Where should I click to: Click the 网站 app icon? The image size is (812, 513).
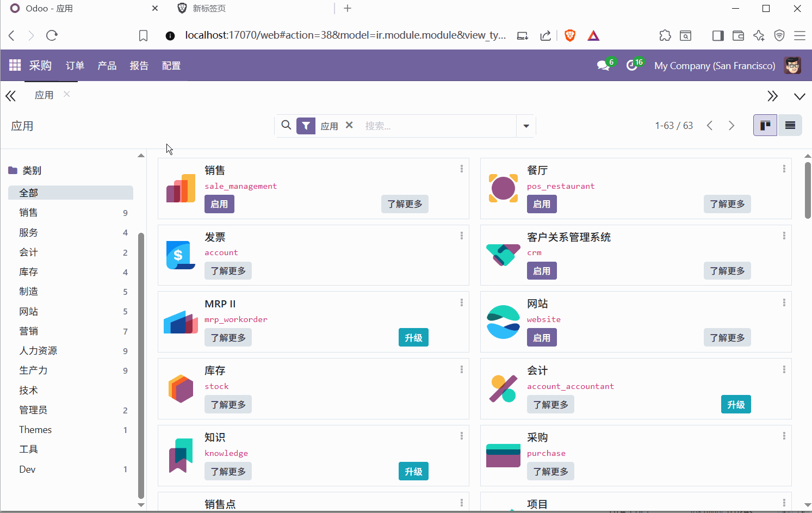click(x=503, y=322)
